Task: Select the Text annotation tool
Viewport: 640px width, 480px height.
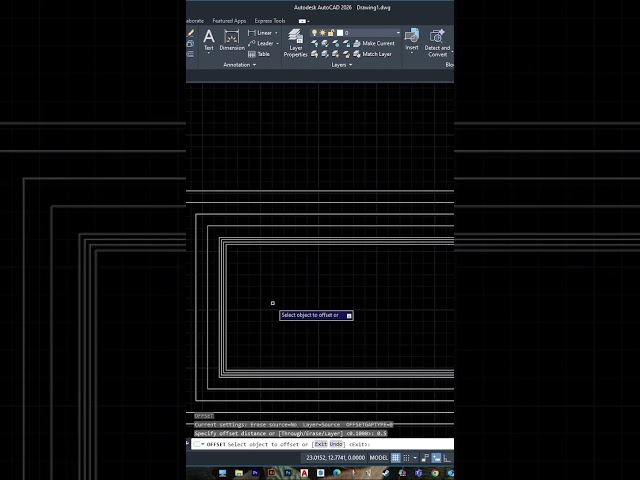Action: [209, 40]
